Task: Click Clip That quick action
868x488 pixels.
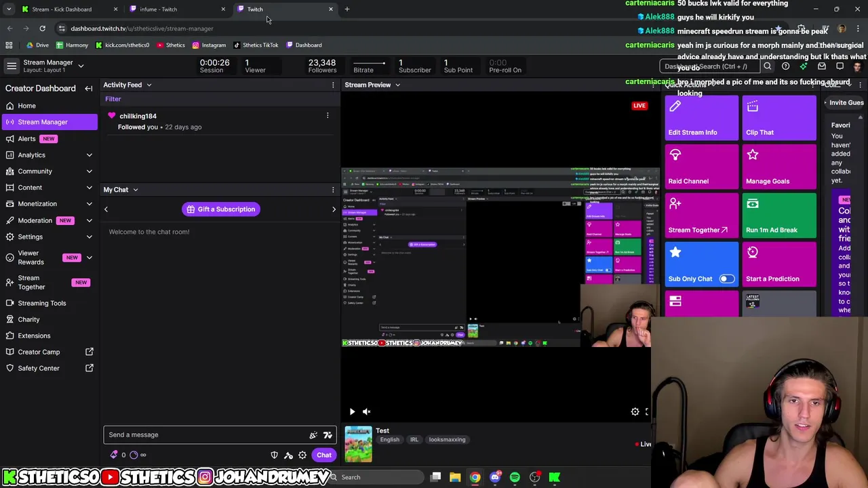Action: (x=779, y=118)
